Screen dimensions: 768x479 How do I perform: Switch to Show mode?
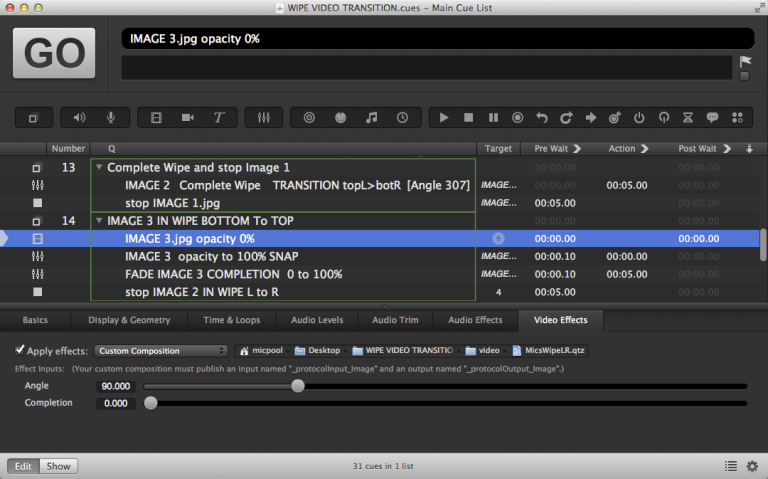coord(58,466)
